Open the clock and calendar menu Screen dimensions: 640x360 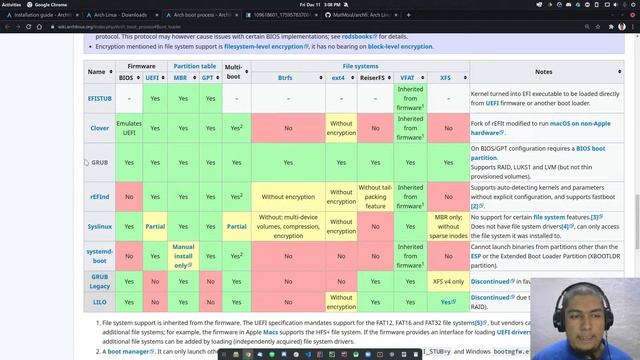(x=320, y=4)
